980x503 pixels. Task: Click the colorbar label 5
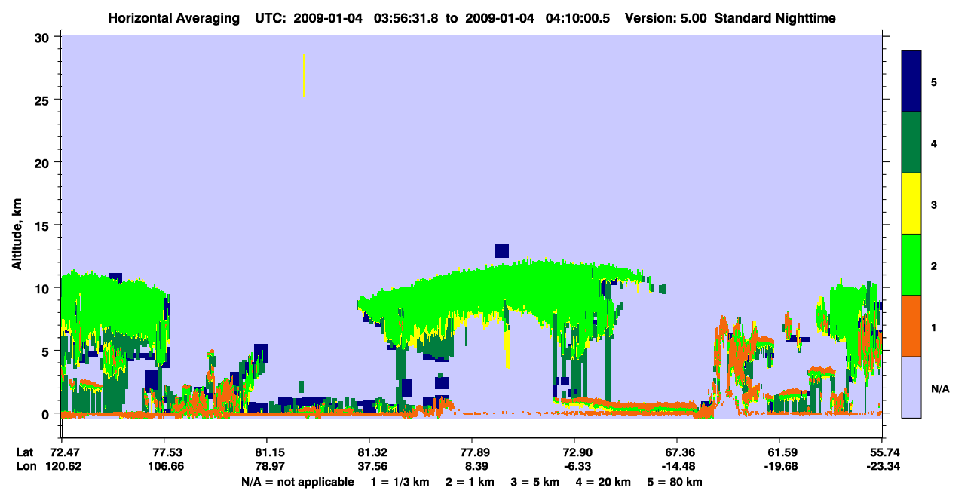point(934,81)
